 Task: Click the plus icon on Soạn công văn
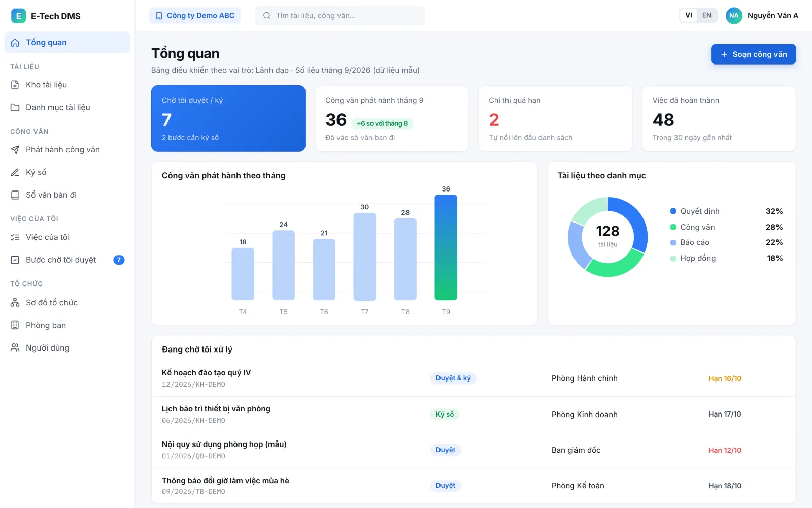(x=724, y=54)
